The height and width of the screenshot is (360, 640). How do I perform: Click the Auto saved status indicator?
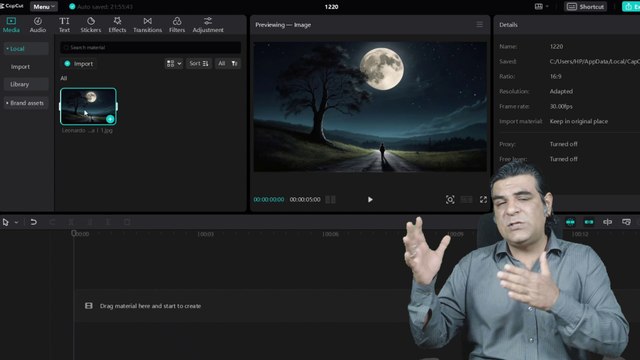pos(100,7)
